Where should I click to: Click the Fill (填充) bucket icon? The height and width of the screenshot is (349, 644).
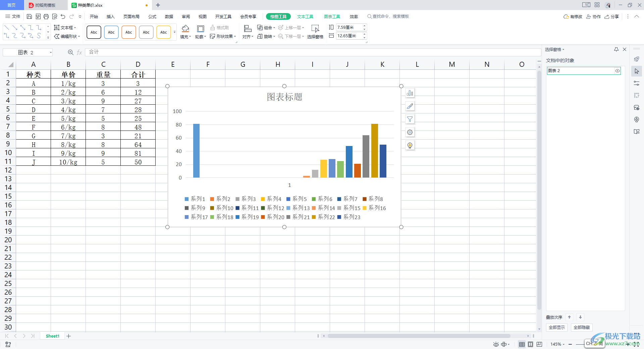(x=185, y=29)
